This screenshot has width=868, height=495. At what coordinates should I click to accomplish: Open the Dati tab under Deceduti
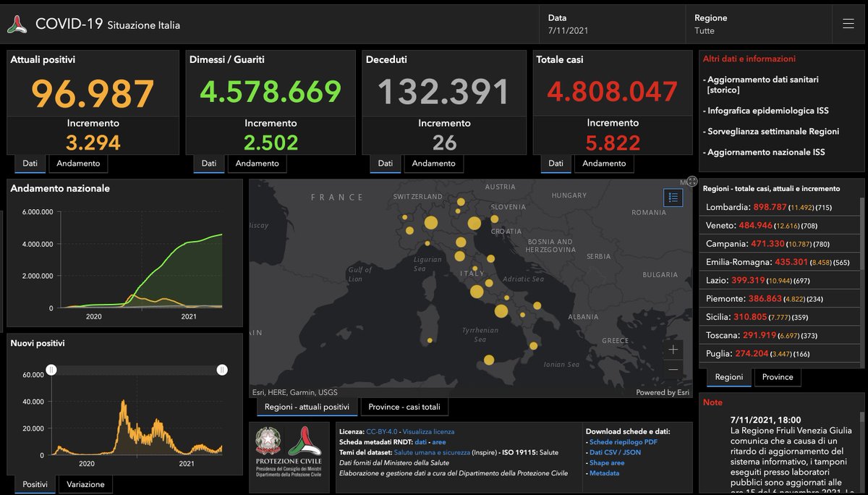coord(385,164)
